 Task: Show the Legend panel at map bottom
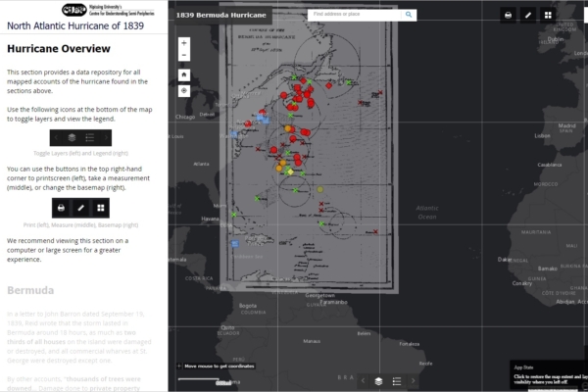[397, 381]
